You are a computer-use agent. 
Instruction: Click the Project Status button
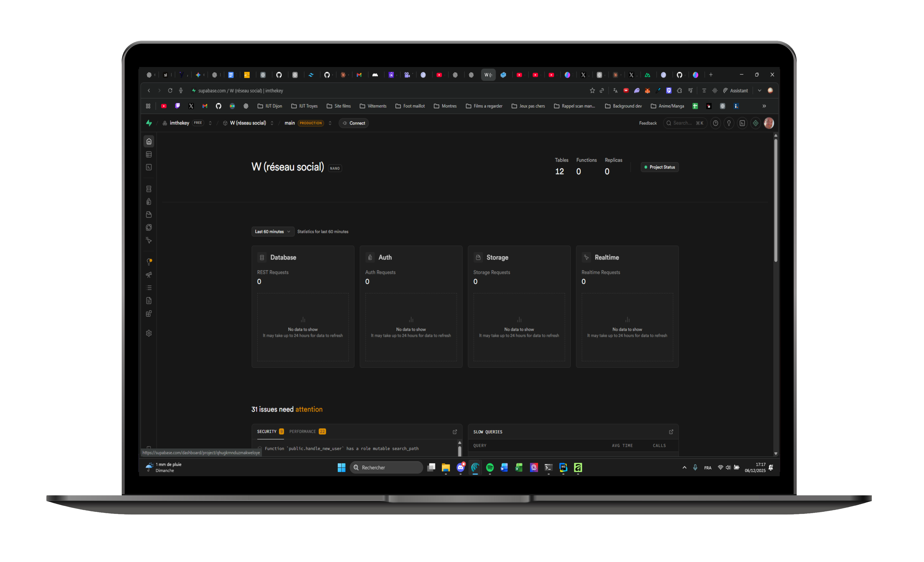(x=660, y=167)
